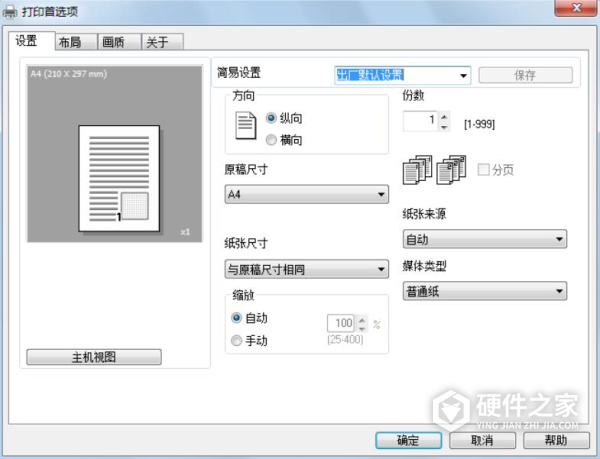Open the 布局 tab
Screen dimensions: 600x459
(76, 42)
